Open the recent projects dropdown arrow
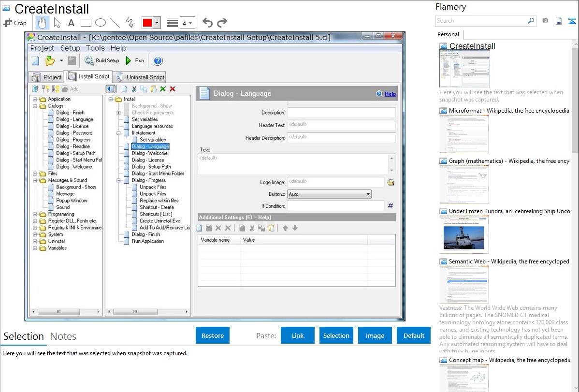 click(61, 60)
